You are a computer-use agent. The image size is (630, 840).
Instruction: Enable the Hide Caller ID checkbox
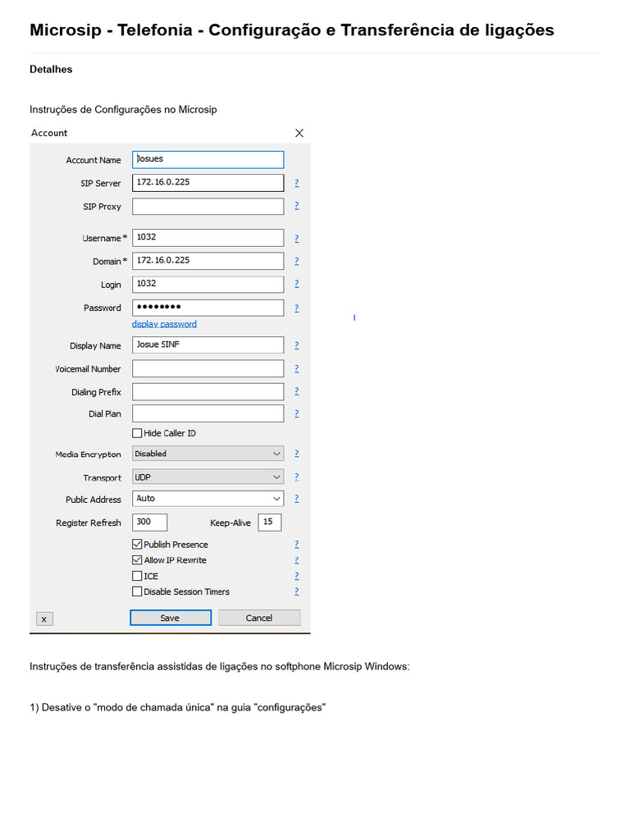pos(137,433)
